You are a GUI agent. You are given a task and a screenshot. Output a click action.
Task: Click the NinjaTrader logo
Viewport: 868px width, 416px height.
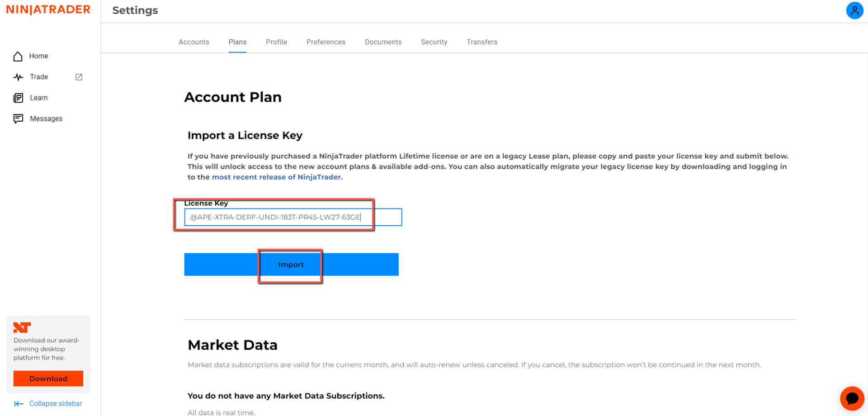48,10
